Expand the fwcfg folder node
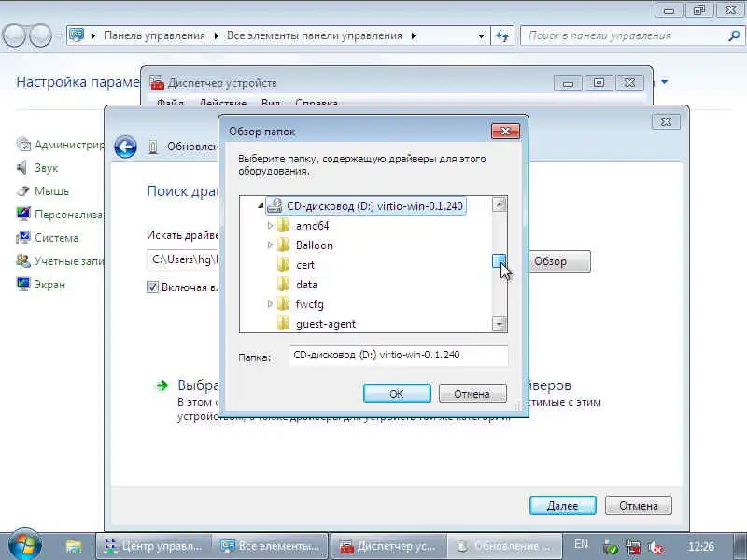747x560 pixels. [x=270, y=303]
